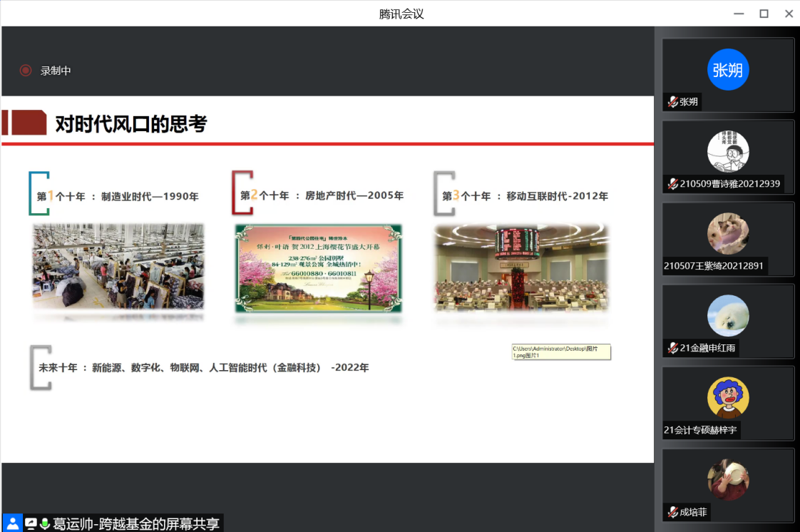Image resolution: width=800 pixels, height=532 pixels.
Task: Click the real estate ad image on slide
Action: pyautogui.click(x=319, y=268)
